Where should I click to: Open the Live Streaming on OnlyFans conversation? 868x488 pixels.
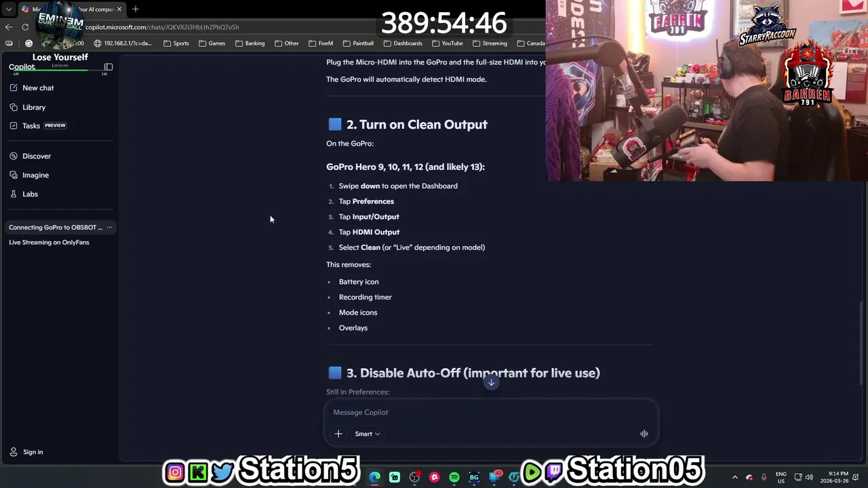click(49, 242)
